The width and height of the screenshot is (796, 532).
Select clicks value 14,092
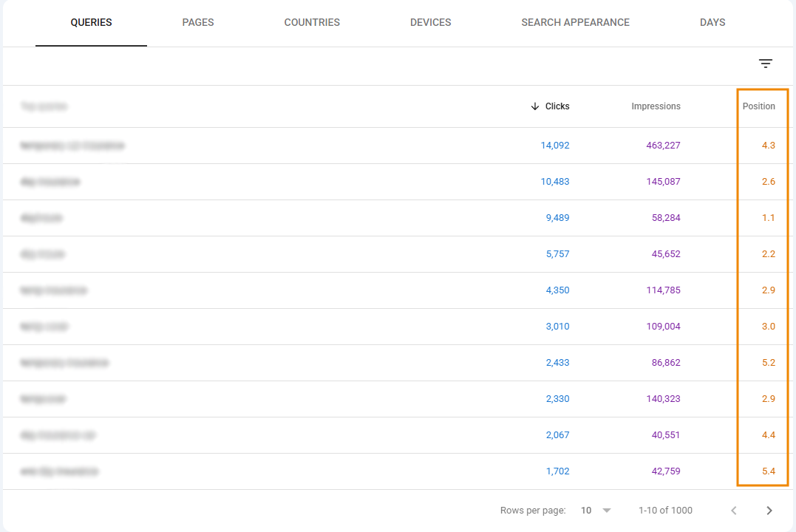(x=555, y=145)
